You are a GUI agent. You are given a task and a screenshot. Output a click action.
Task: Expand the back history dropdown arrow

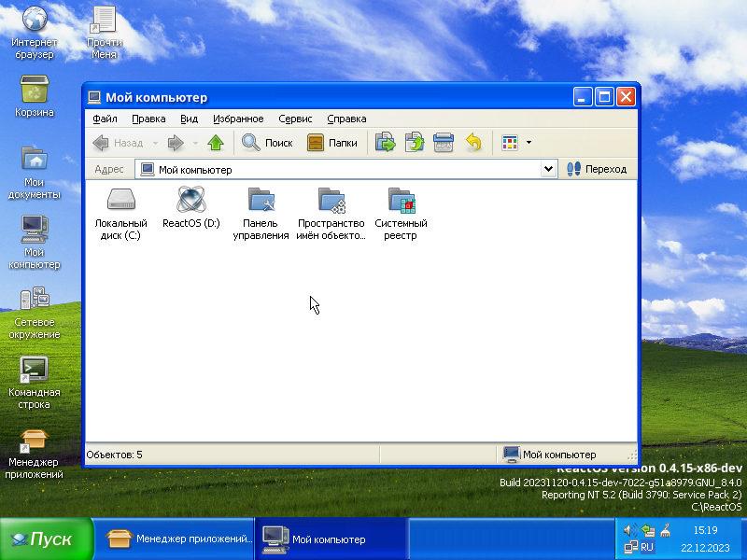coord(155,143)
